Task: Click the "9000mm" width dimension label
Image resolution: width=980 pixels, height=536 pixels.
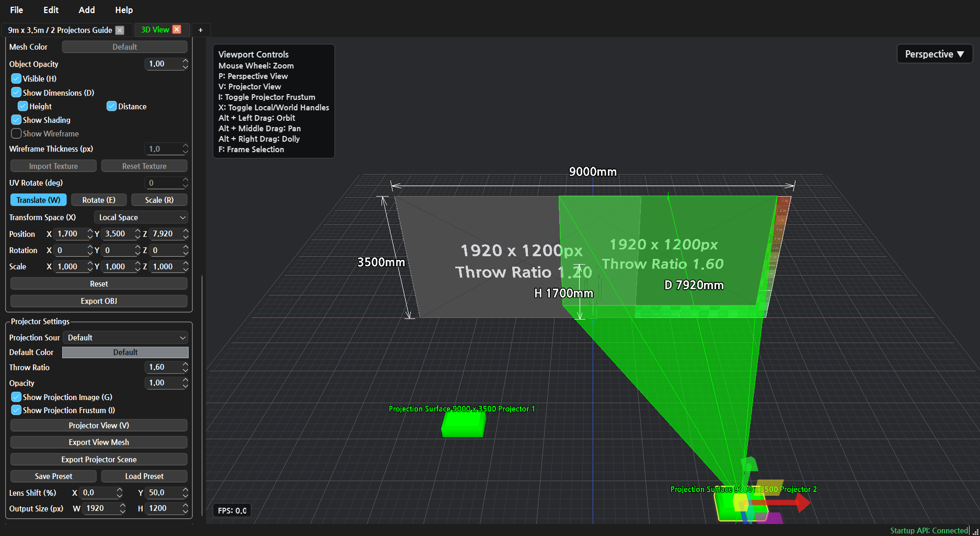Action: pos(593,172)
